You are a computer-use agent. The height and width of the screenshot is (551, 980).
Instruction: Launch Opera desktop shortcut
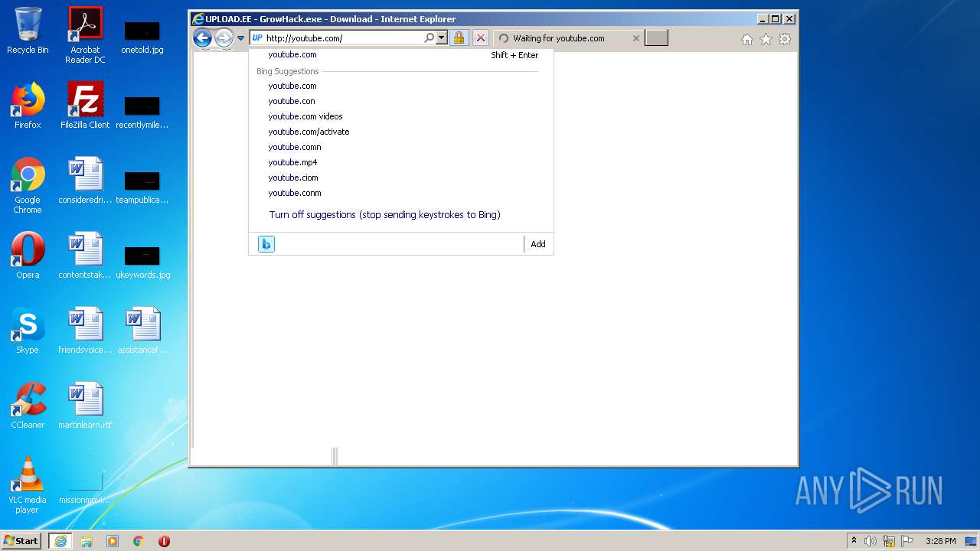28,256
